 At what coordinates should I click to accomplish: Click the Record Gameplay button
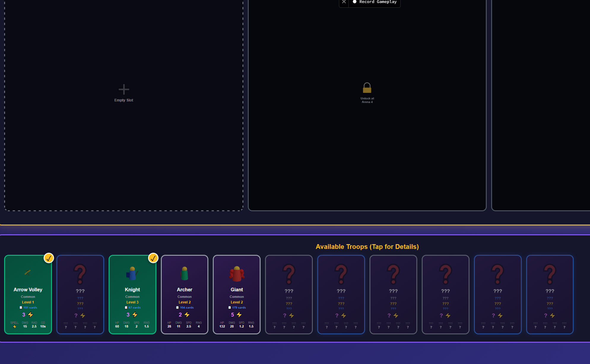click(375, 2)
